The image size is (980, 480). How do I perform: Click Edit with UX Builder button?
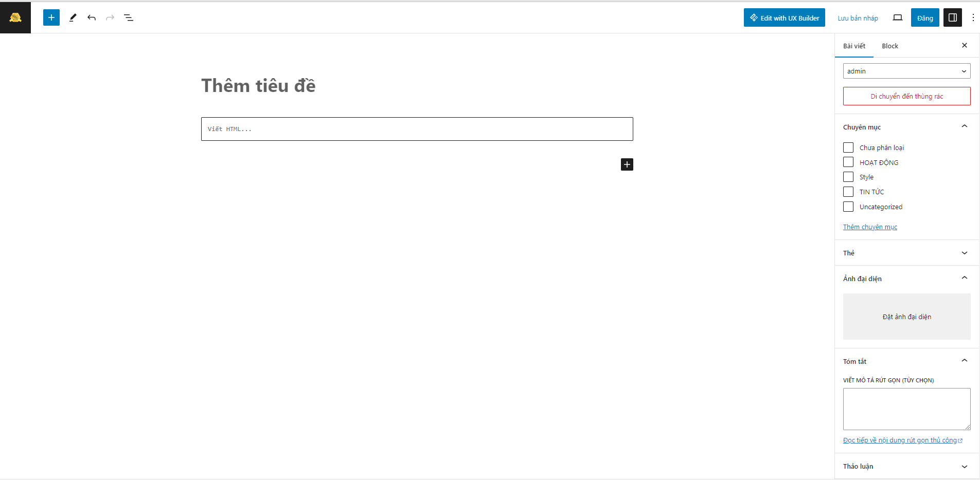tap(785, 17)
